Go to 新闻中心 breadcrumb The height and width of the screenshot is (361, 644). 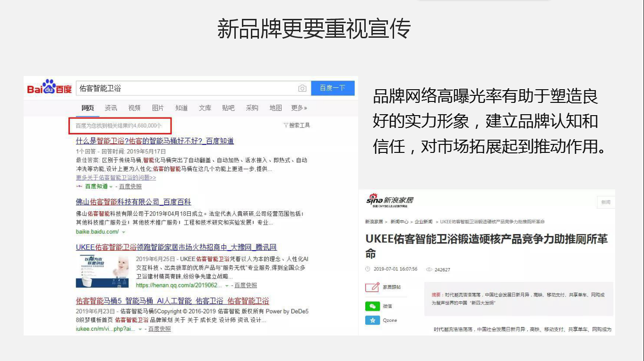(x=399, y=222)
